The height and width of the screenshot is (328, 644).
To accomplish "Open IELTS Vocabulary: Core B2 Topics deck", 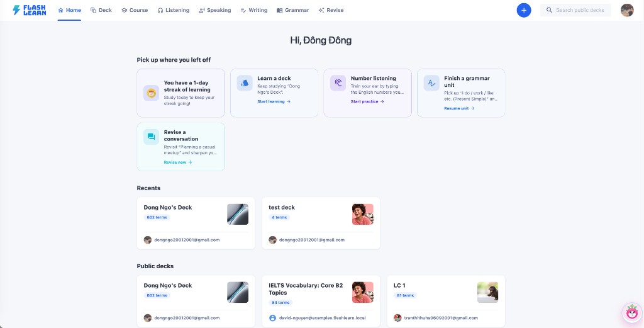I will tap(321, 302).
